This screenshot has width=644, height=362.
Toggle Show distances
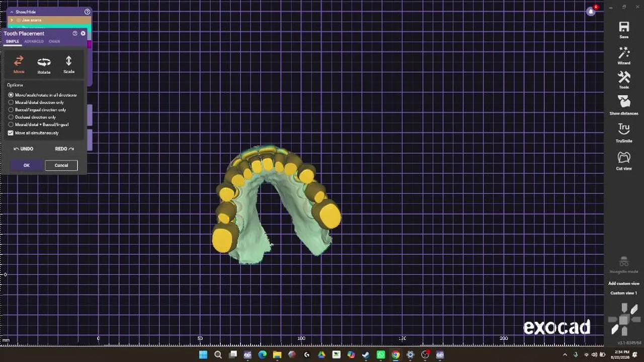(x=624, y=105)
